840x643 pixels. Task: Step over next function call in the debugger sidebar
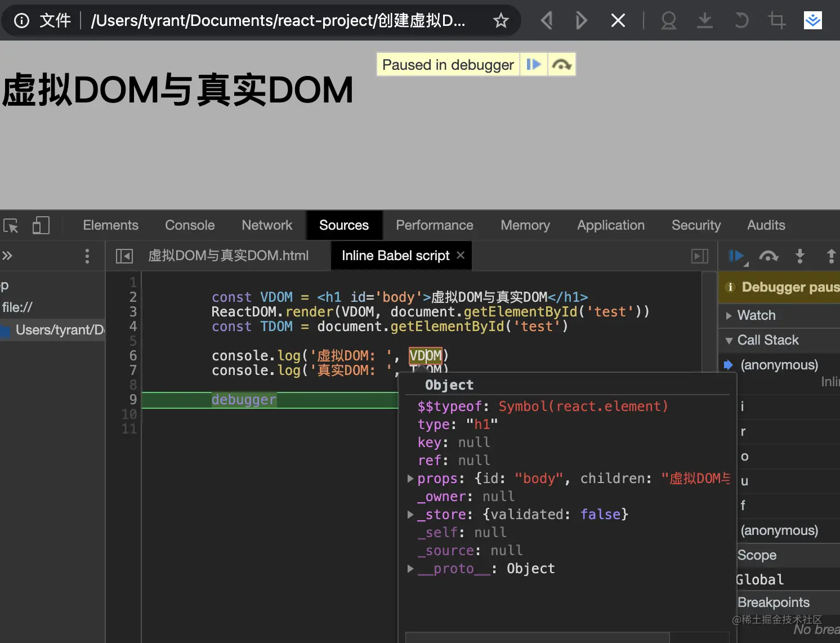click(x=768, y=256)
